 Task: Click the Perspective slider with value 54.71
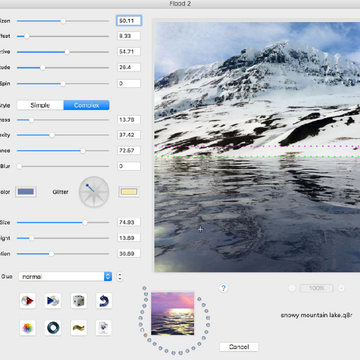(x=63, y=52)
